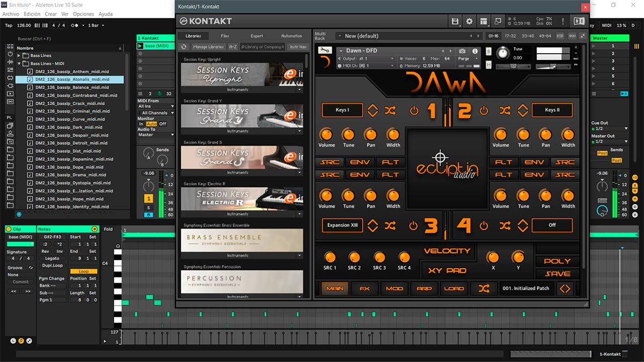Click the library search field
Screen dimensions: 644x362
263,47
